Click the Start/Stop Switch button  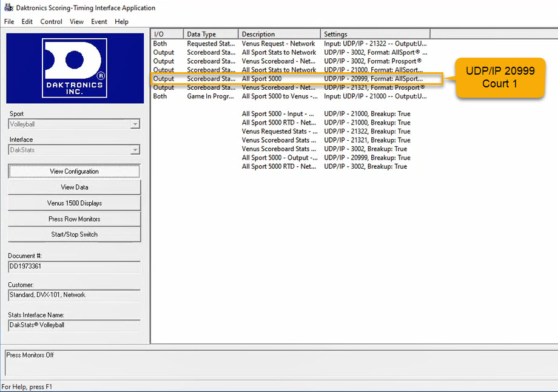tap(75, 234)
